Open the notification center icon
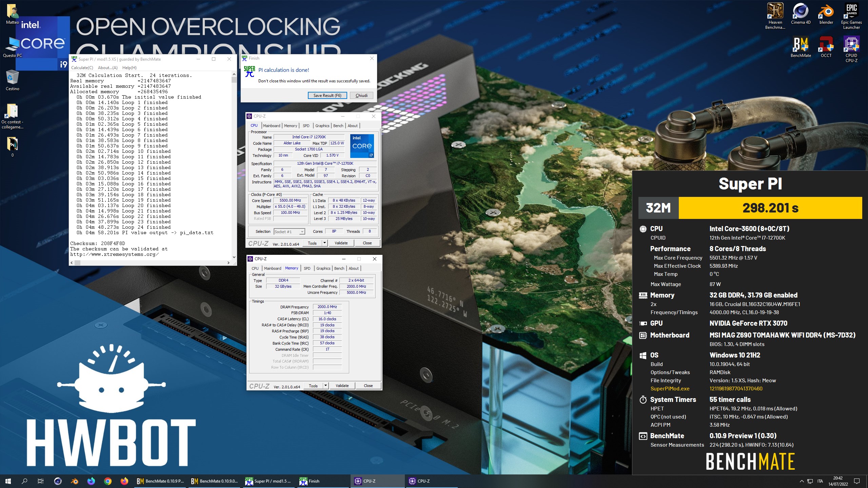 click(857, 481)
